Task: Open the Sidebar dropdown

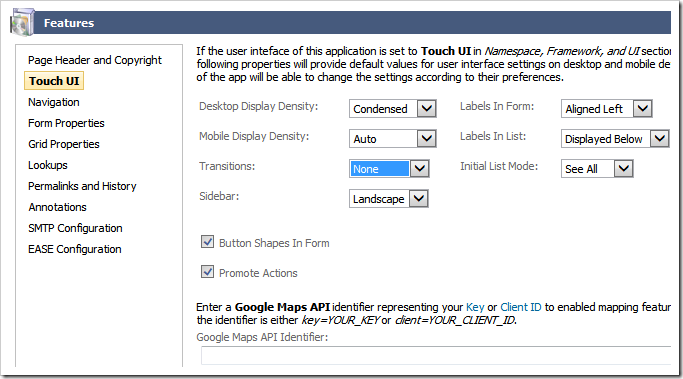Action: [x=389, y=199]
